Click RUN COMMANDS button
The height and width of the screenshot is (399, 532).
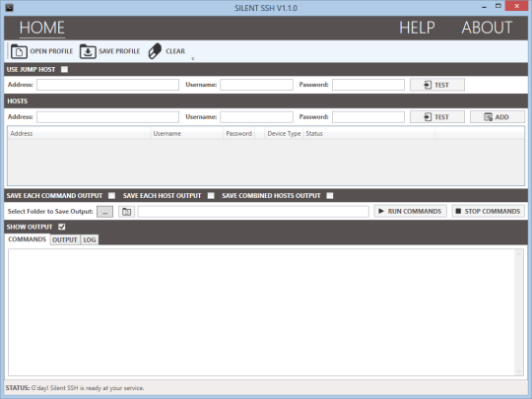tap(410, 211)
